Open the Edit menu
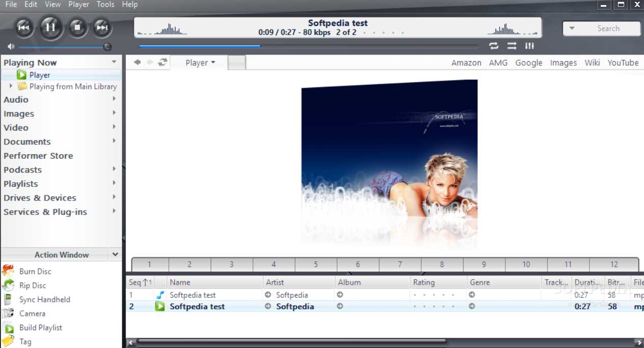Viewport: 644px width, 348px height. pyautogui.click(x=31, y=4)
